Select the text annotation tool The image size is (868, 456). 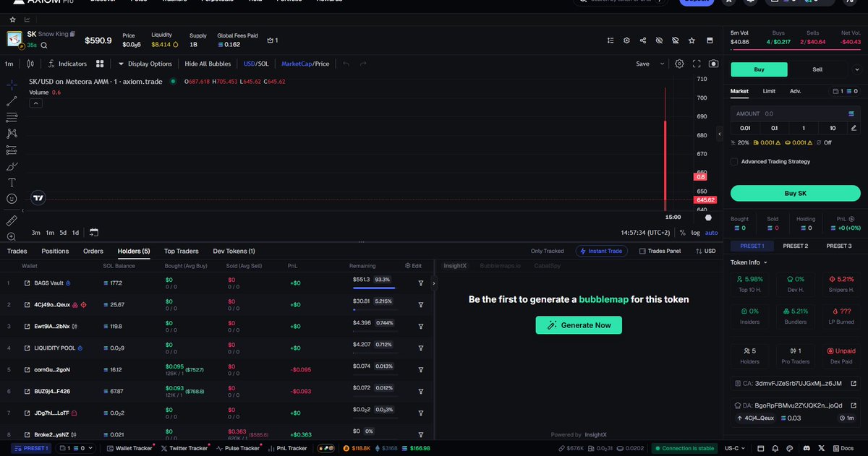pyautogui.click(x=12, y=183)
